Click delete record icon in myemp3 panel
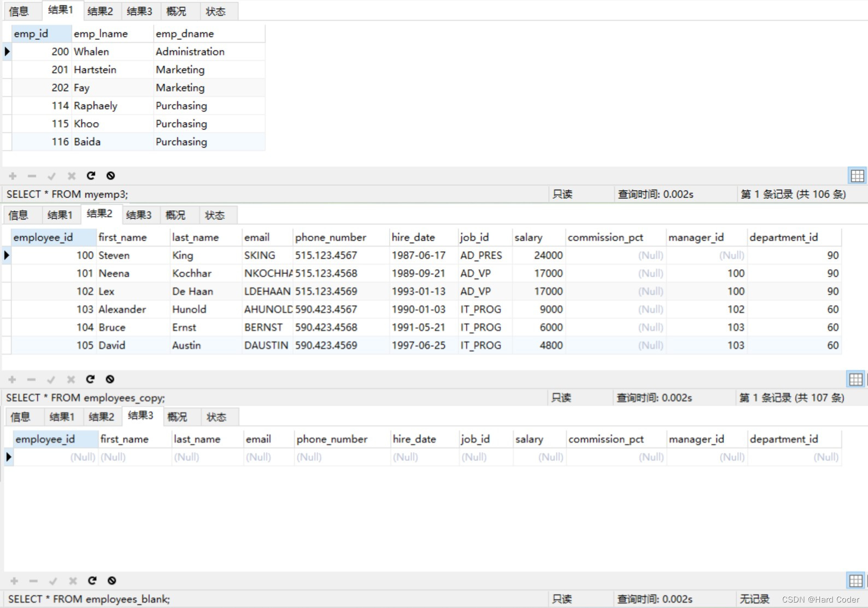The width and height of the screenshot is (868, 608). 32,176
